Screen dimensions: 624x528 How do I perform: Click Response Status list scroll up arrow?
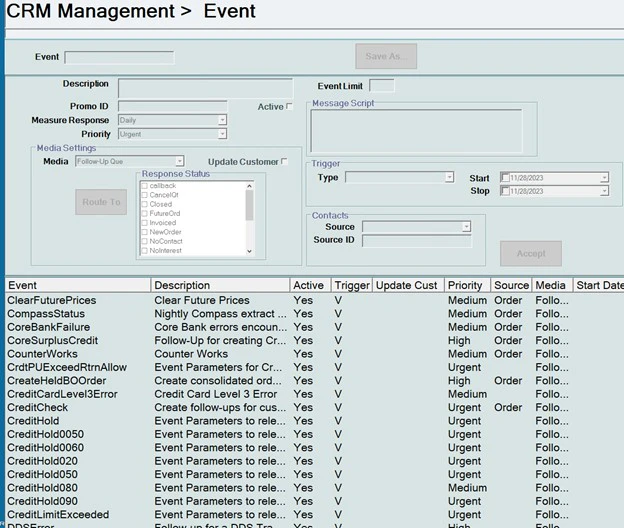(x=250, y=186)
